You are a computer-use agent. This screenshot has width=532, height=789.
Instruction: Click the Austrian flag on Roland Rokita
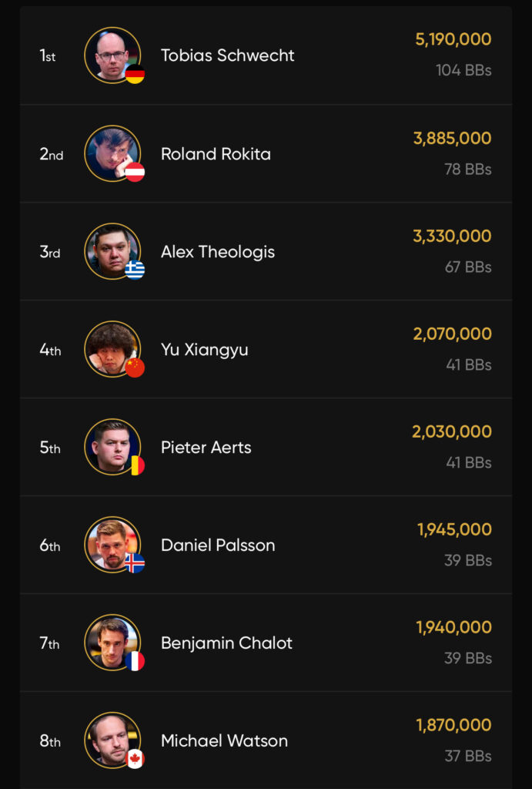pyautogui.click(x=136, y=173)
